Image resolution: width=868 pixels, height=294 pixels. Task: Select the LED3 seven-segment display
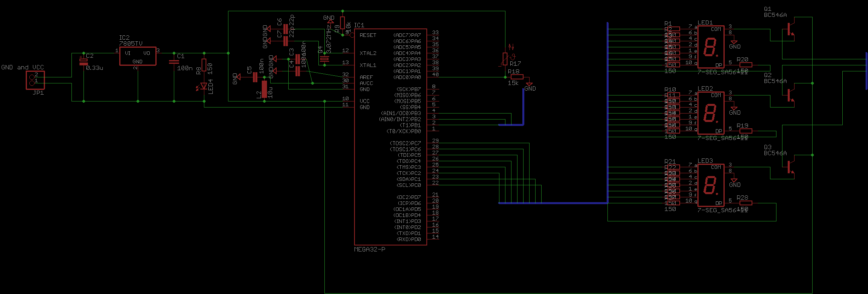tap(711, 185)
